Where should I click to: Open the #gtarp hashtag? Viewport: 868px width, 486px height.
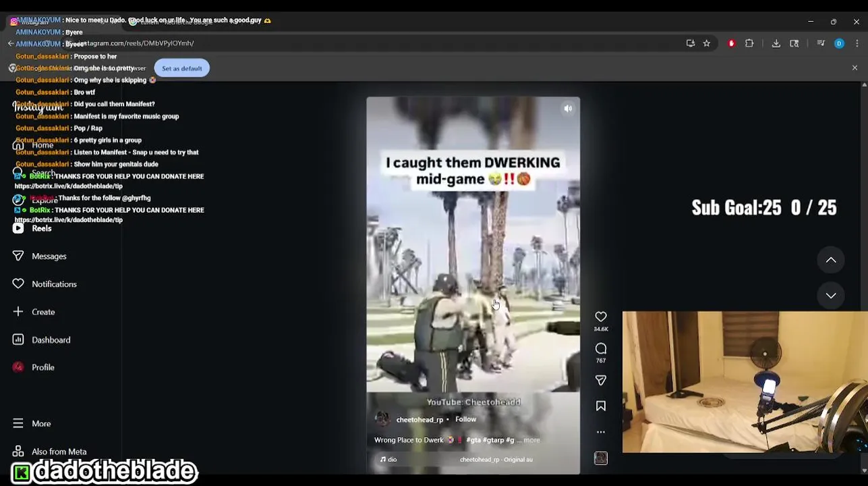tap(494, 440)
